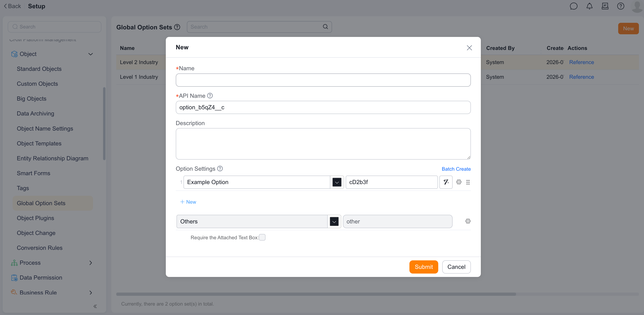Open Object Change in sidebar

tap(36, 233)
